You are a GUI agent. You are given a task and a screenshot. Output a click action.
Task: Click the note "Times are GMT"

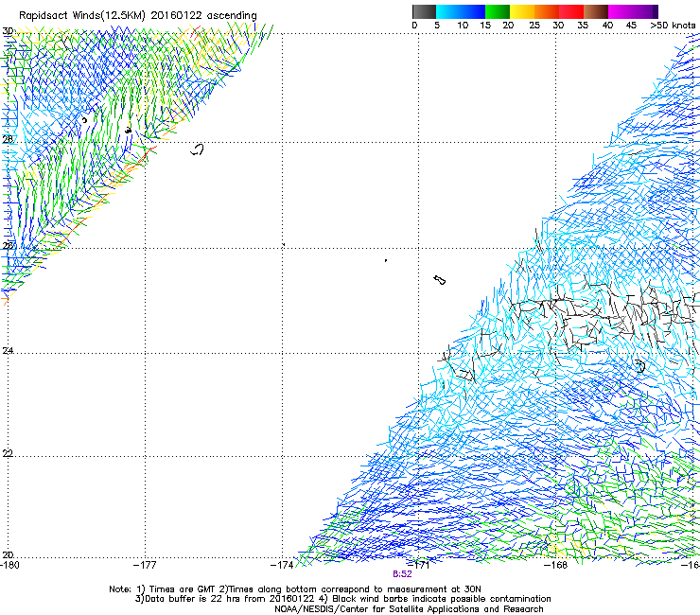(x=183, y=589)
